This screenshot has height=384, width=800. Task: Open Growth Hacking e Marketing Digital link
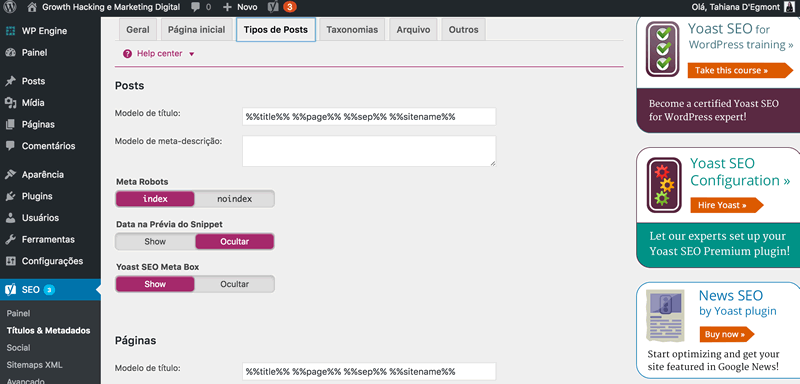111,7
